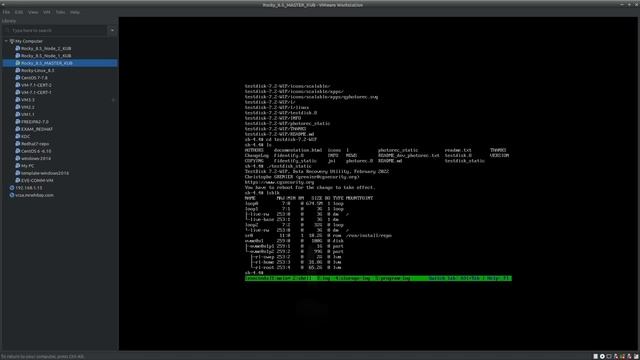Viewport: 640px width, 360px height.
Task: Click the VM icon beside CentOS 7-7.8
Action: coord(18,78)
